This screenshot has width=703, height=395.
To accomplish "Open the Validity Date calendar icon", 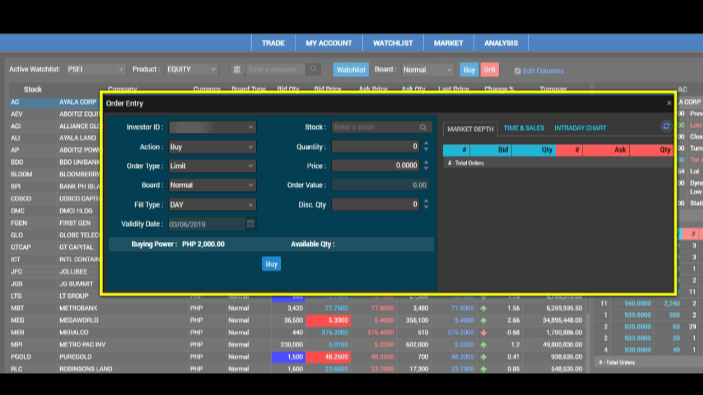I will [251, 224].
